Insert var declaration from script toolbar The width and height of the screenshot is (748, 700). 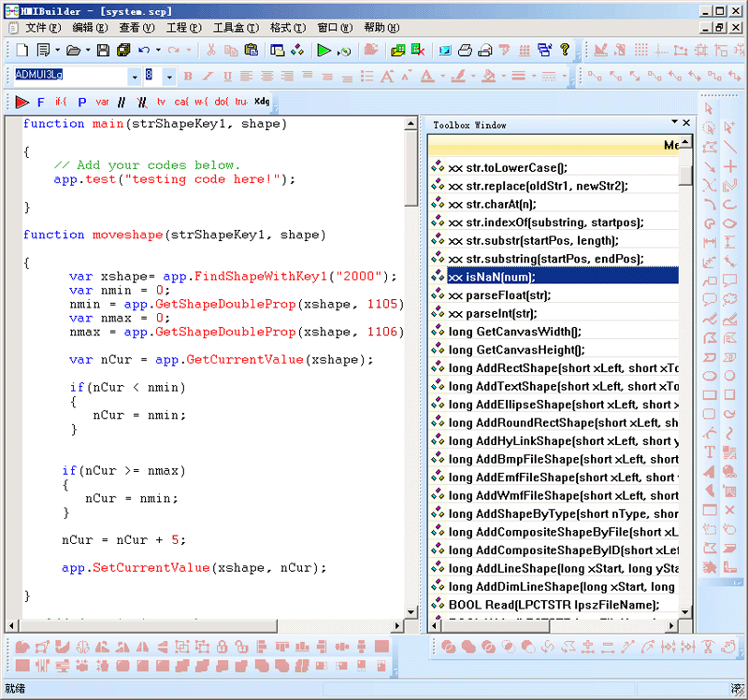102,101
